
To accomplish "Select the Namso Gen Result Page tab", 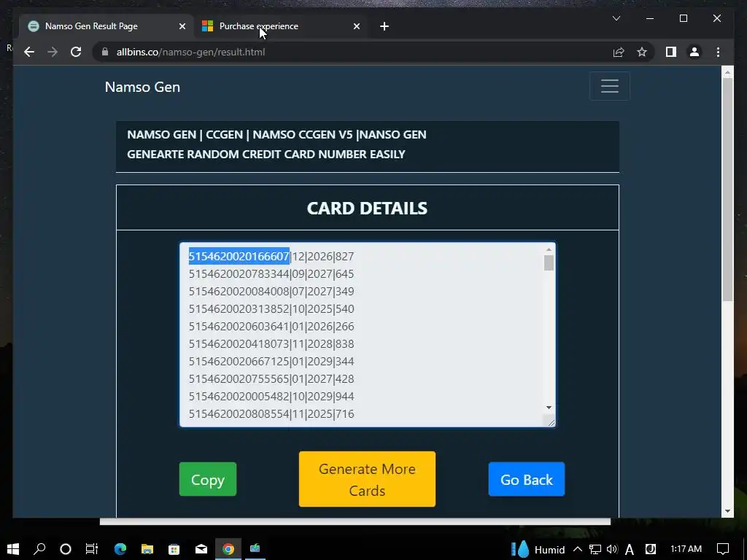I will tap(107, 26).
